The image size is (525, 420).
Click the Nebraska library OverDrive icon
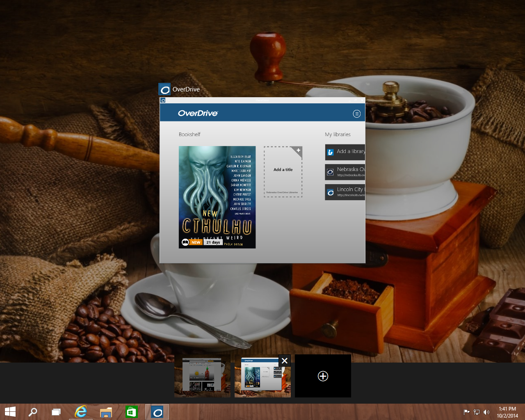coord(330,172)
